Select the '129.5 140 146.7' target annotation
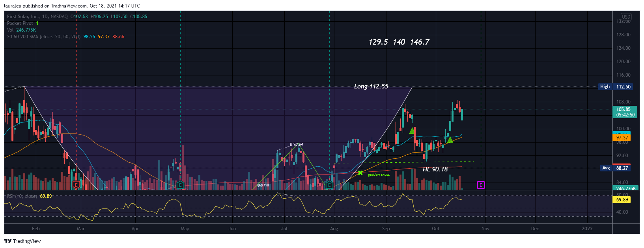The height and width of the screenshot is (248, 644). 399,42
